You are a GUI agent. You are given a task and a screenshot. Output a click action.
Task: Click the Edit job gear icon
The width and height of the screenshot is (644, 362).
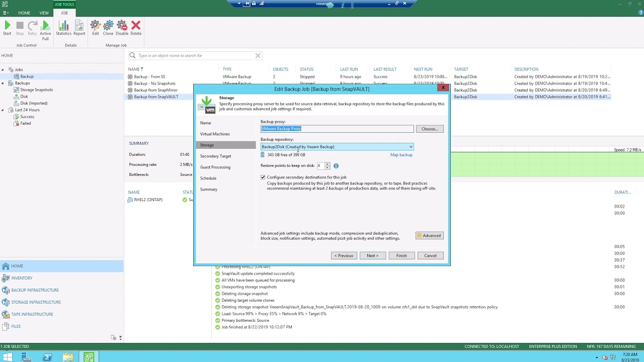click(x=95, y=28)
